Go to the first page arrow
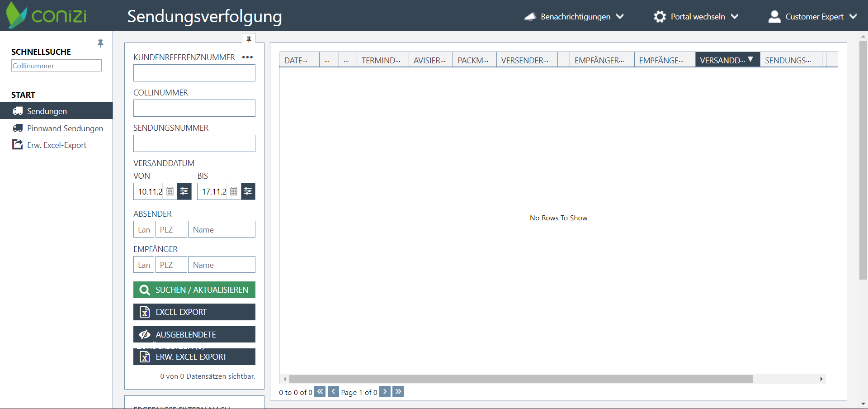Viewport: 868px width, 409px height. pyautogui.click(x=320, y=392)
